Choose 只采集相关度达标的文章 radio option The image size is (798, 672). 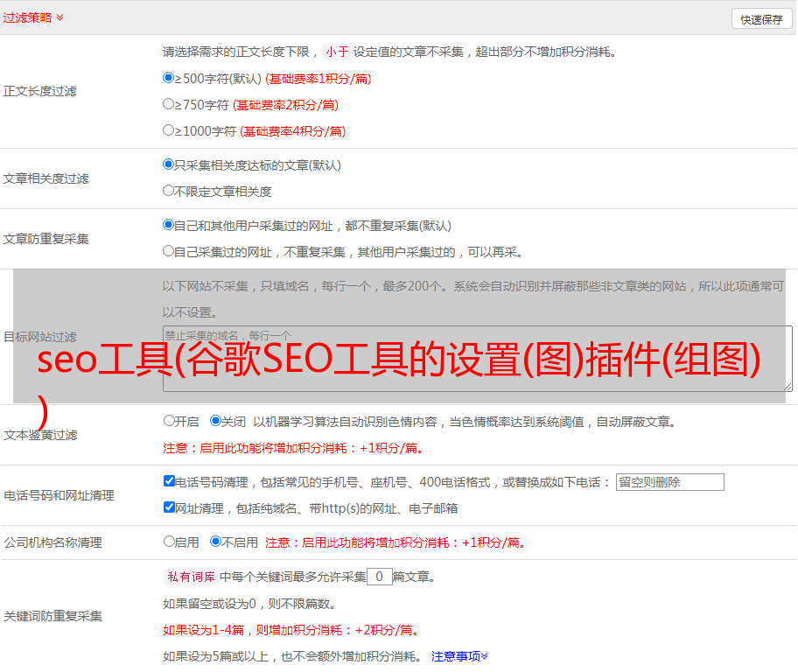(x=168, y=164)
